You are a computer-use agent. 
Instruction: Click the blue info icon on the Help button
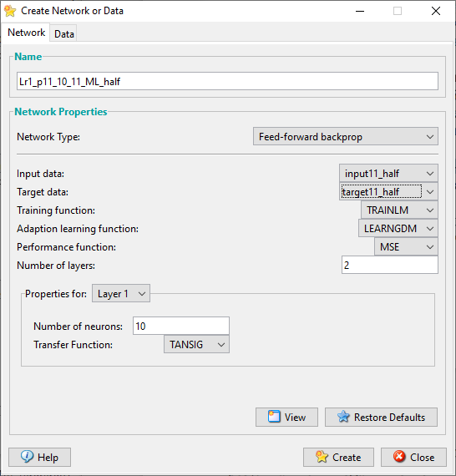27,457
